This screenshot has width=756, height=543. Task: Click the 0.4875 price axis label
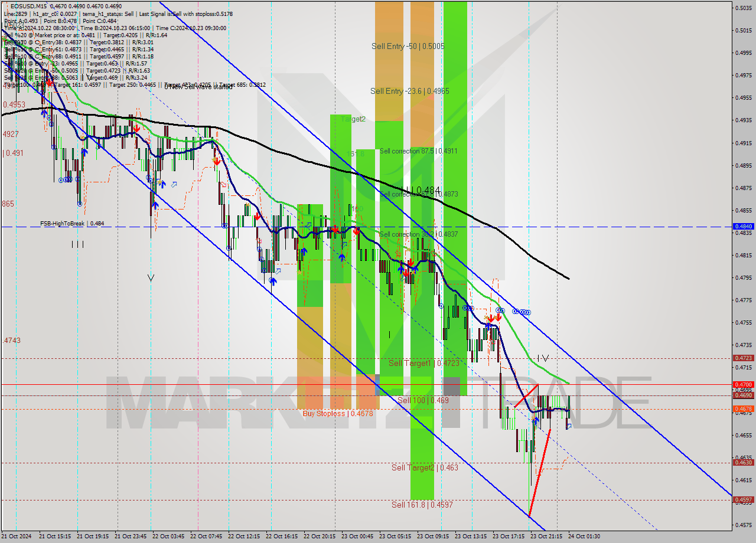point(743,188)
